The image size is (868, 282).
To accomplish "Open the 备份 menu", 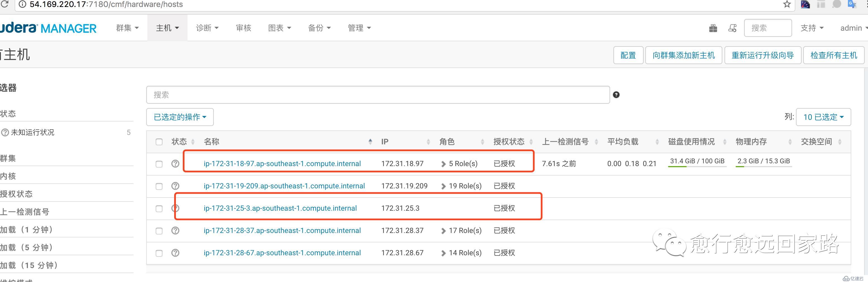I will click(x=320, y=28).
